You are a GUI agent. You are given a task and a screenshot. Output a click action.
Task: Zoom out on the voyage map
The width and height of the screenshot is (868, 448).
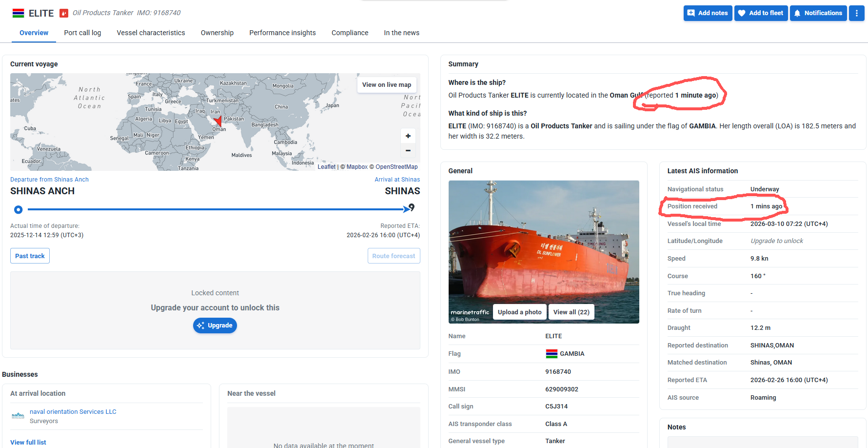[408, 150]
